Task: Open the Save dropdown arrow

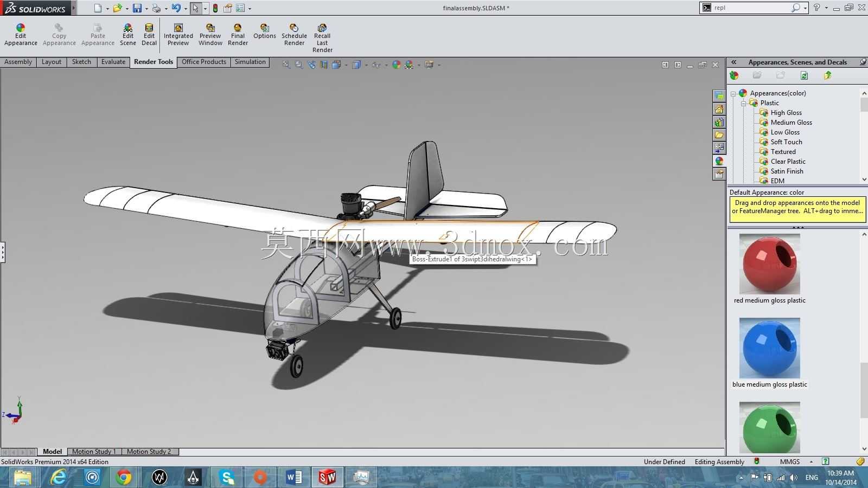Action: click(146, 9)
